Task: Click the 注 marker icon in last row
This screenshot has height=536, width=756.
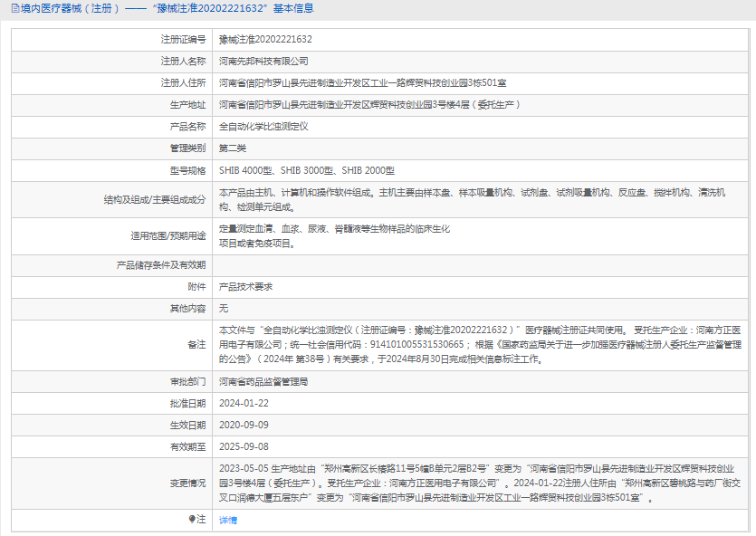Action: [192, 519]
